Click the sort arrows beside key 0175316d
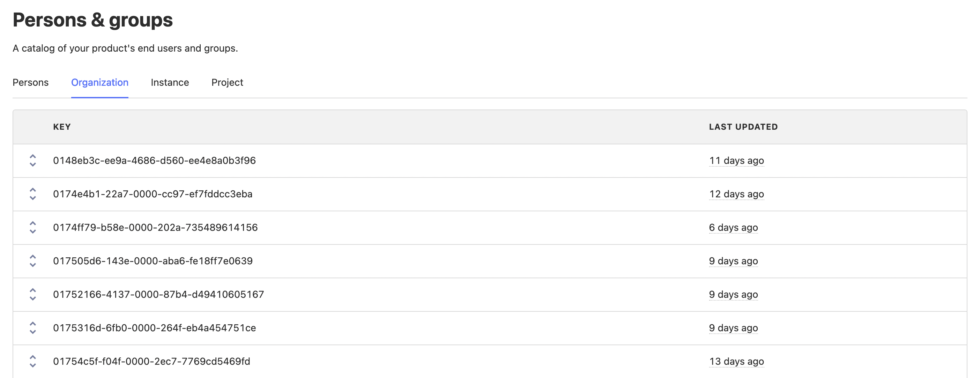Image resolution: width=980 pixels, height=378 pixels. [32, 328]
